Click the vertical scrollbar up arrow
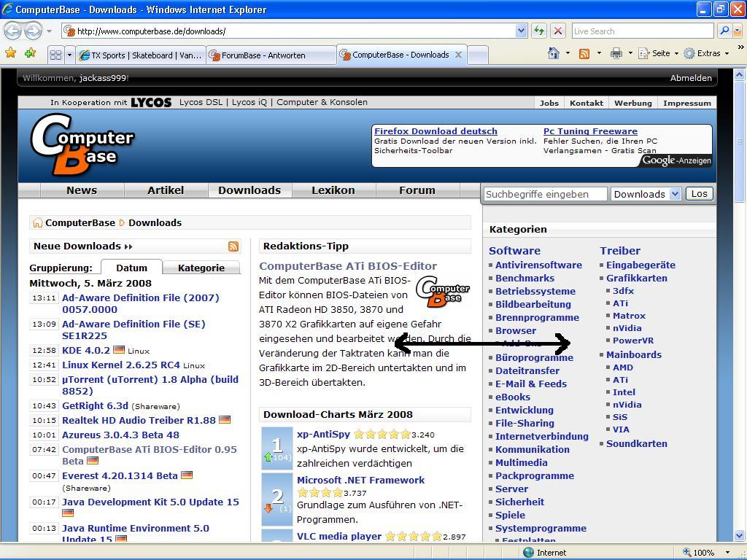This screenshot has width=747, height=560. pyautogui.click(x=740, y=74)
